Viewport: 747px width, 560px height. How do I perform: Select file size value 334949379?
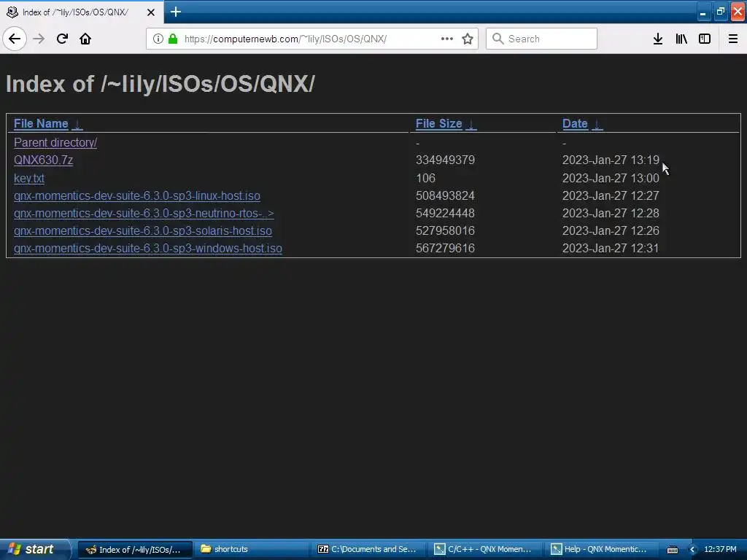[x=446, y=160]
